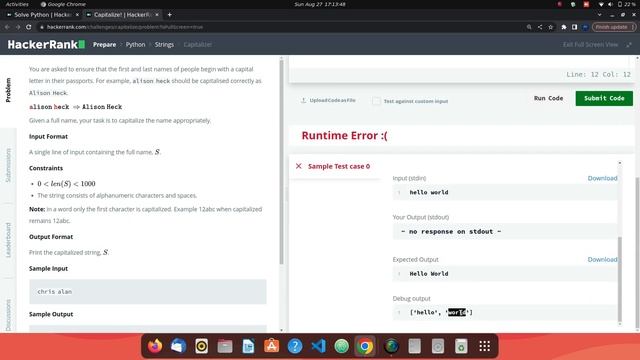The width and height of the screenshot is (640, 360).
Task: Open the tab search chevron in Chrome
Action: 599,15
